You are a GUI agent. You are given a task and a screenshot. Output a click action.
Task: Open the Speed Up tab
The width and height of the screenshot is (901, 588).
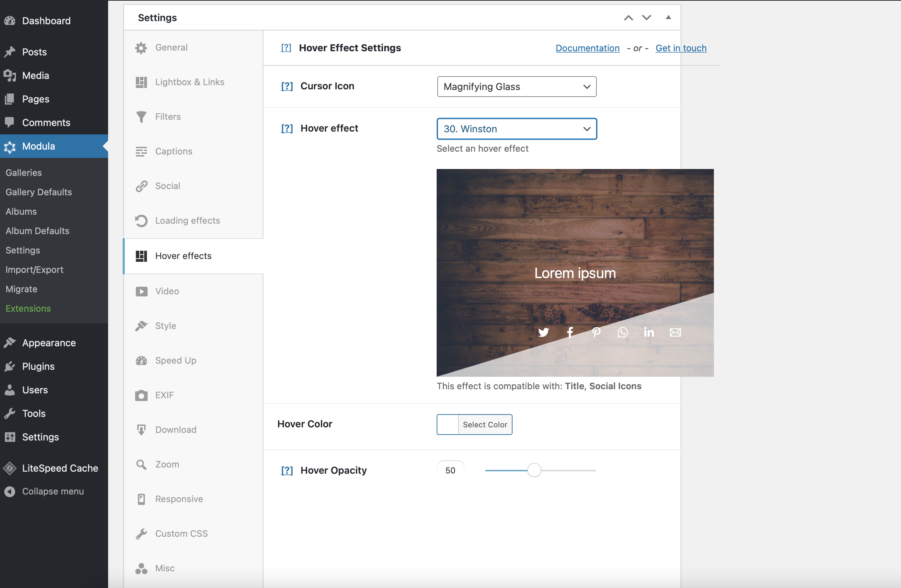point(193,360)
